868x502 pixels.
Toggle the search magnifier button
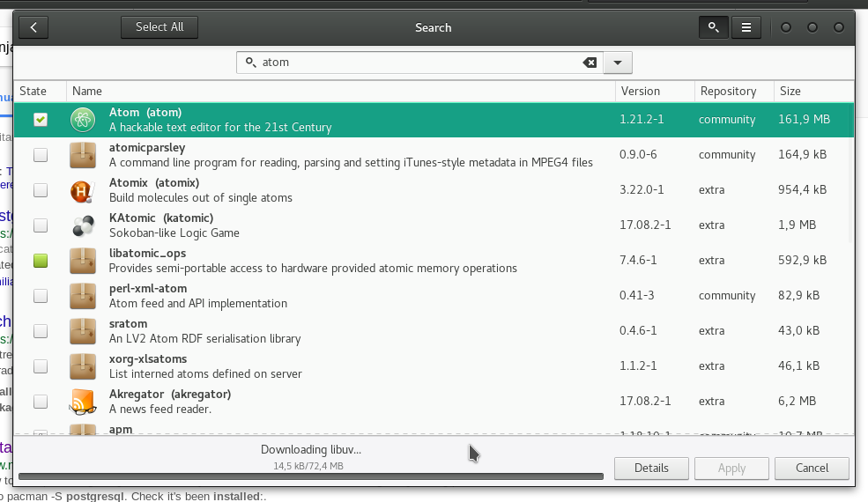click(713, 27)
